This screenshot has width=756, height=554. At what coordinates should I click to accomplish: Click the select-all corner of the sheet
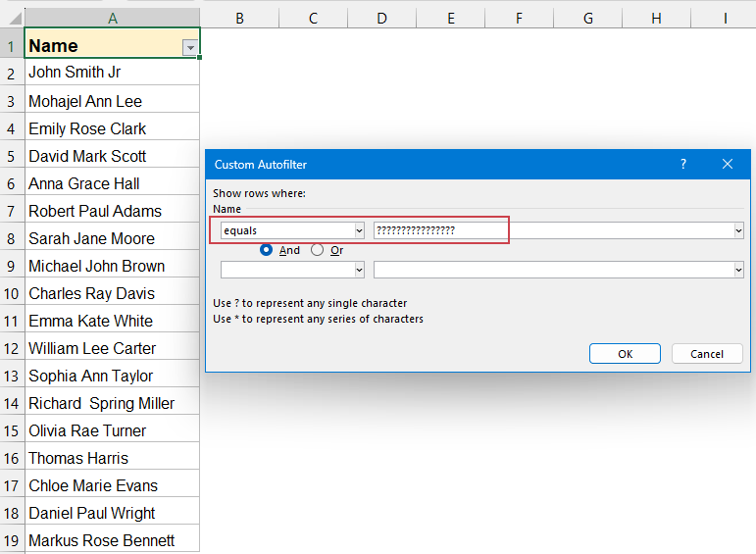click(12, 18)
